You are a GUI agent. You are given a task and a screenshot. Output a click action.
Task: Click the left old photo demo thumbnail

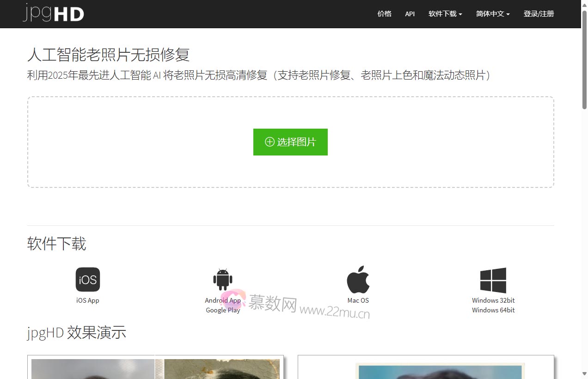click(155, 368)
